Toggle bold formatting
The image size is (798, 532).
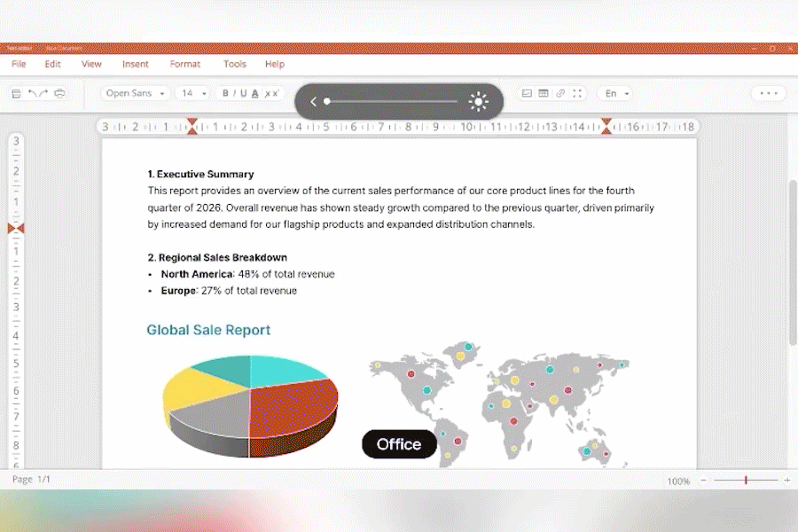(225, 93)
